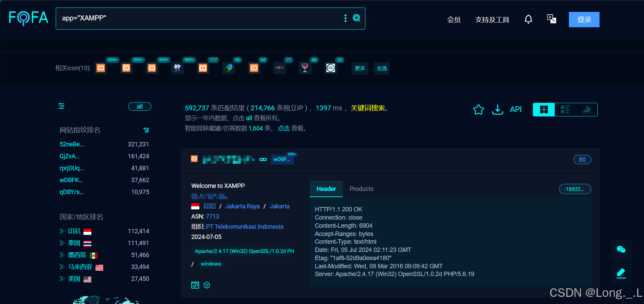
Task: Open the Products tab
Action: 362,189
